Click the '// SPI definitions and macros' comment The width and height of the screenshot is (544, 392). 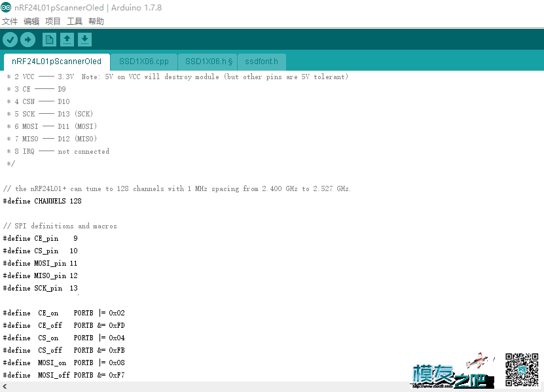coord(60,226)
